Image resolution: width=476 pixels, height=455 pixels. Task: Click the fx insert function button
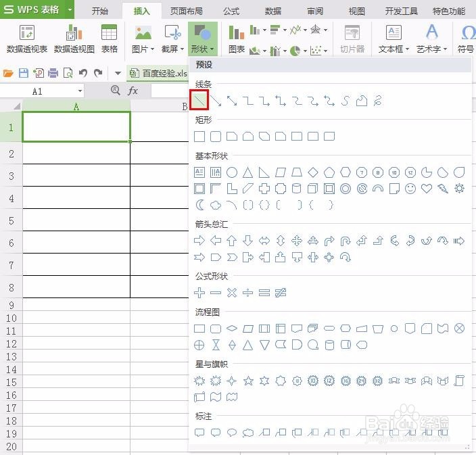click(x=133, y=91)
